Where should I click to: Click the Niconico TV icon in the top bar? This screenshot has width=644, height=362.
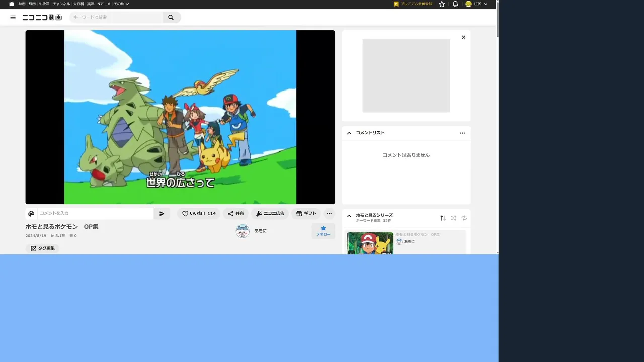[12, 4]
